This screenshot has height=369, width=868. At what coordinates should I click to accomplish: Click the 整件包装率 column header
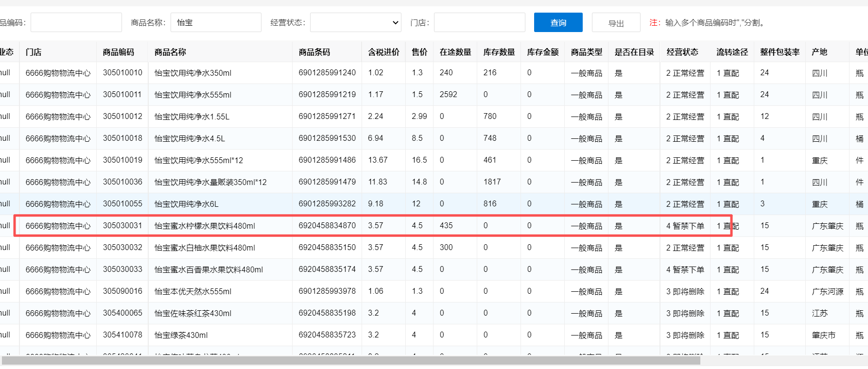click(x=780, y=52)
